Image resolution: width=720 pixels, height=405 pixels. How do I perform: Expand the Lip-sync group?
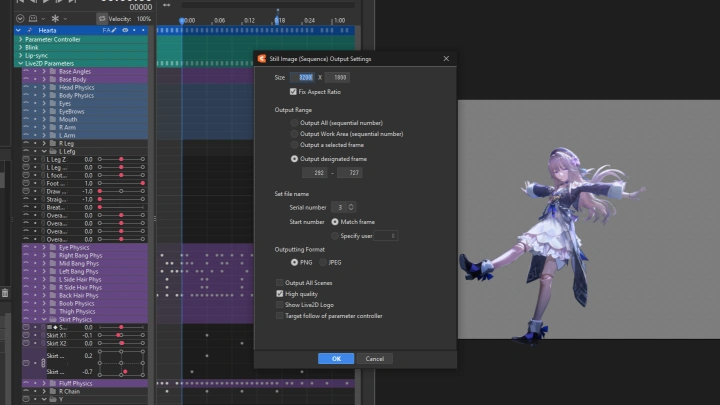point(20,56)
